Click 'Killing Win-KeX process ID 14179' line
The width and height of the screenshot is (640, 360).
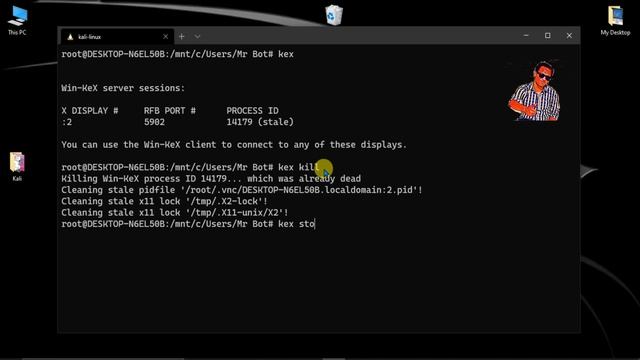coord(211,179)
